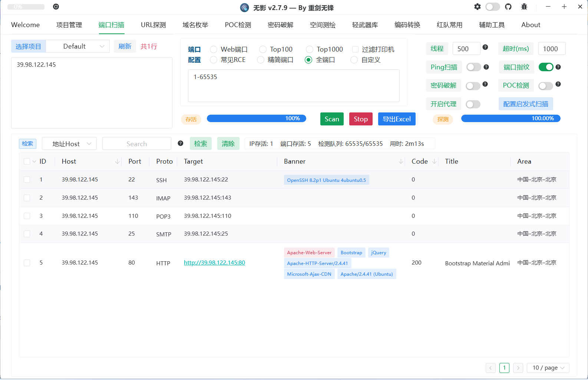
Task: Switch to the 域名枚举 tab
Action: [x=195, y=25]
